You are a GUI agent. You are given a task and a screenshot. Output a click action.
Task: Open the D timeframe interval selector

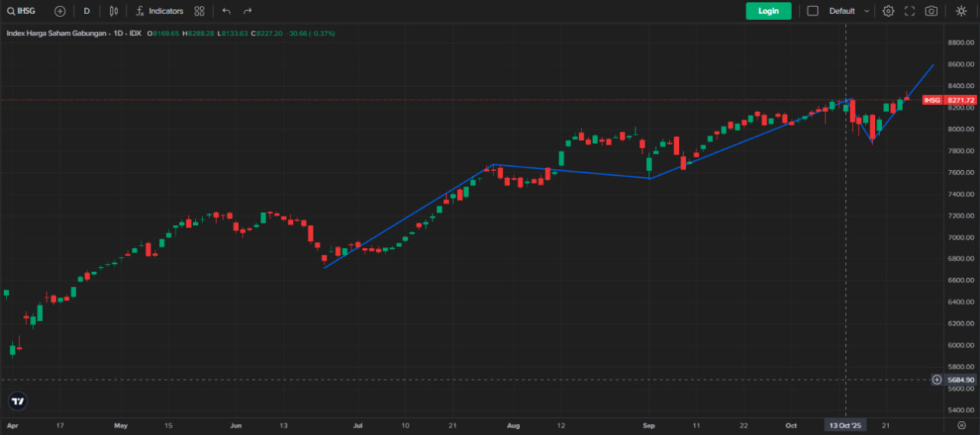point(87,11)
